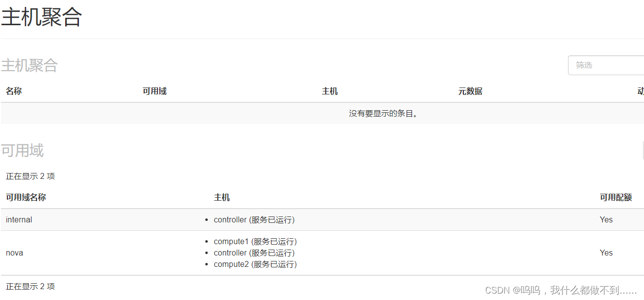Click the 主机聚合 page heading

[x=41, y=17]
